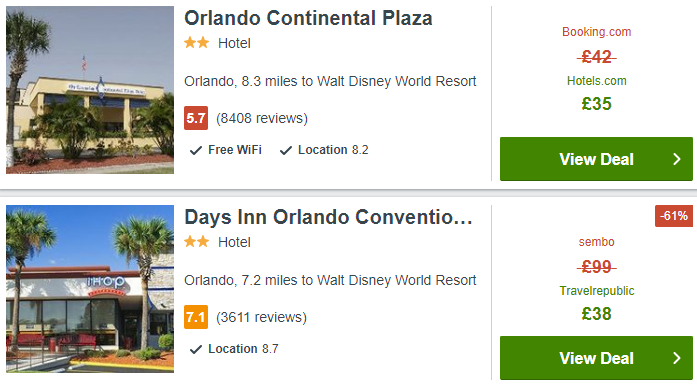Screen dimensions: 697x388
Task: Click the Free WiFi checkmark icon
Action: pos(196,151)
